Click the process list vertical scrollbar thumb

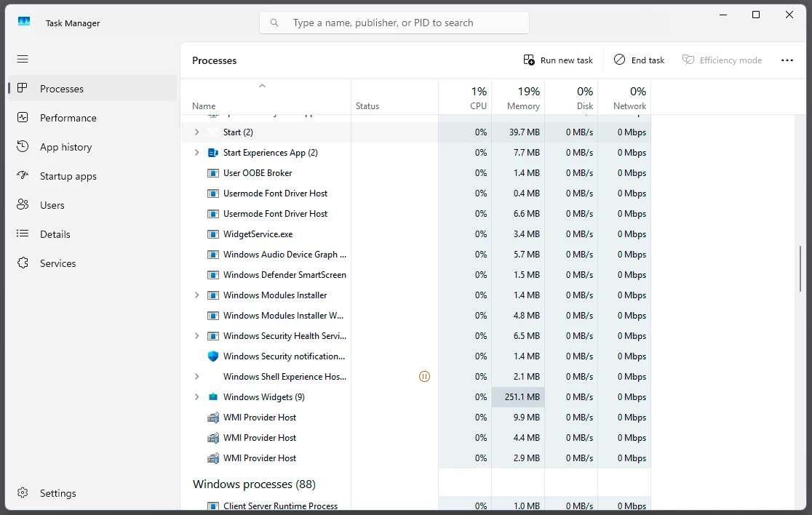coord(800,268)
